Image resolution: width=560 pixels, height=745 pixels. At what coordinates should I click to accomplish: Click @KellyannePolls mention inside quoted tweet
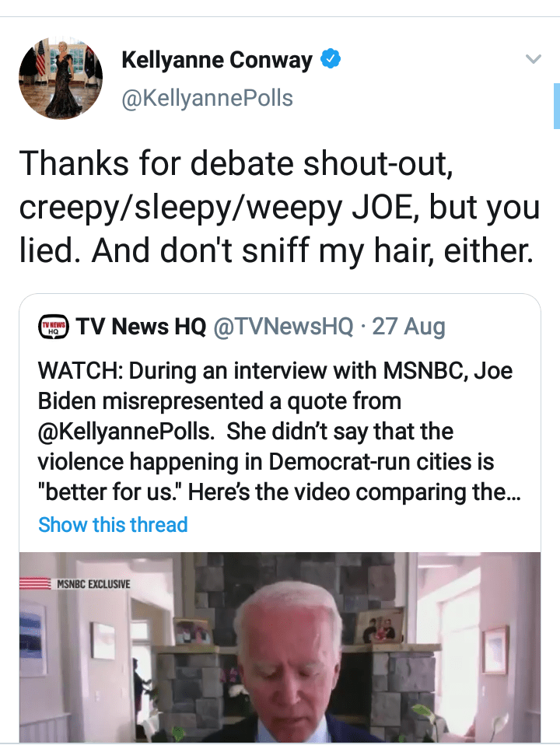click(128, 432)
